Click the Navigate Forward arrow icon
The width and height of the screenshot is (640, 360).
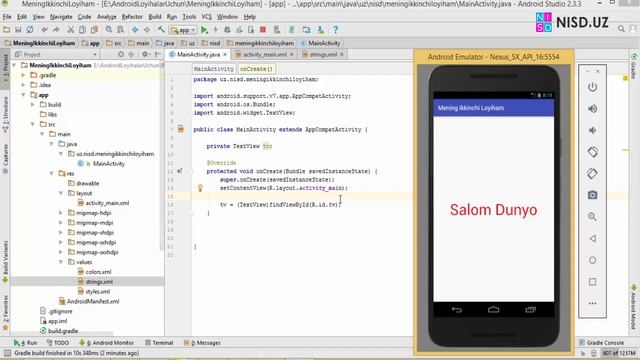coord(147,30)
